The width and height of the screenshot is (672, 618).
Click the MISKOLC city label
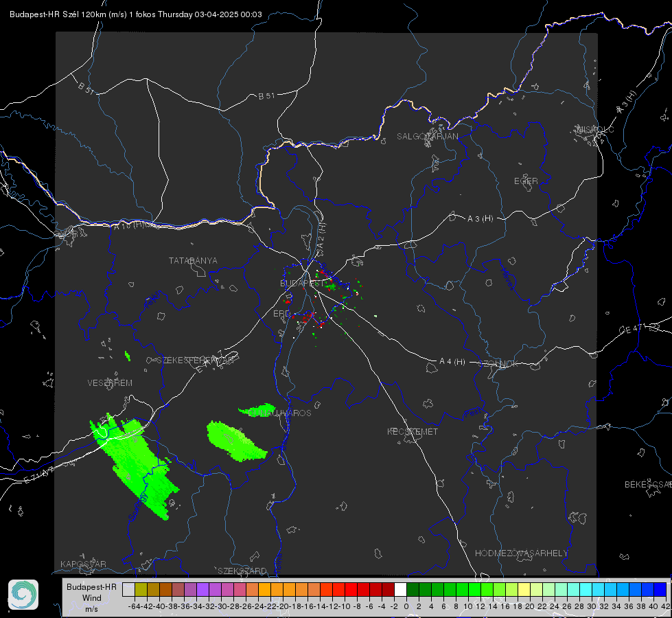(595, 129)
